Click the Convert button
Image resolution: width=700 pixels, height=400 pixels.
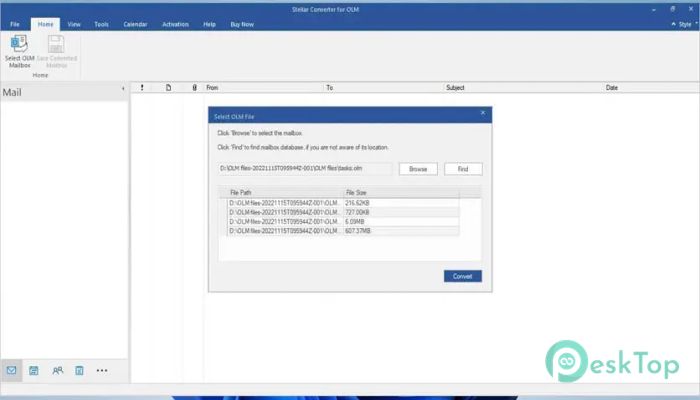click(462, 276)
